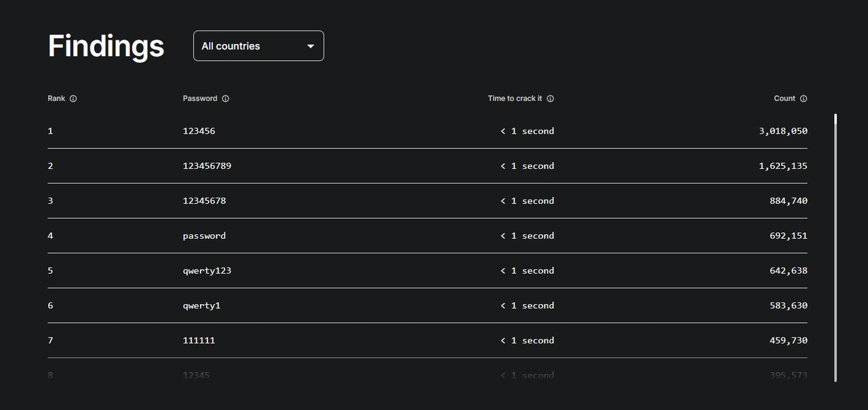Click the qwerty123 password text
The image size is (868, 410).
207,271
